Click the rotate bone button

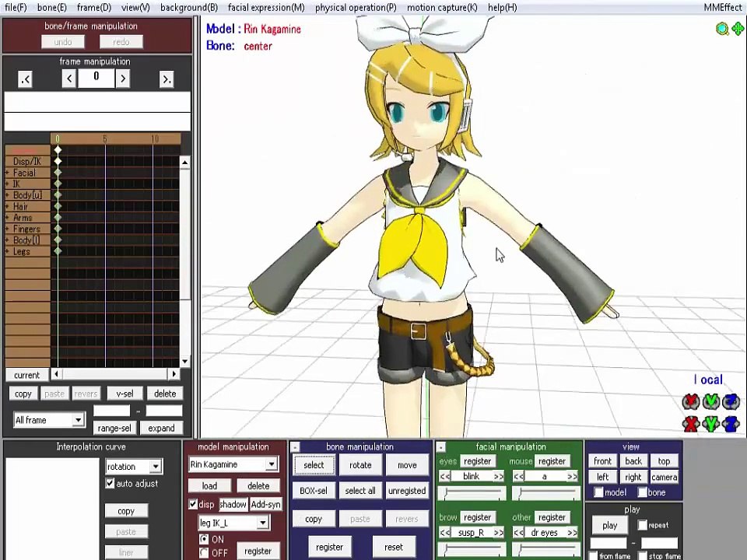[360, 465]
